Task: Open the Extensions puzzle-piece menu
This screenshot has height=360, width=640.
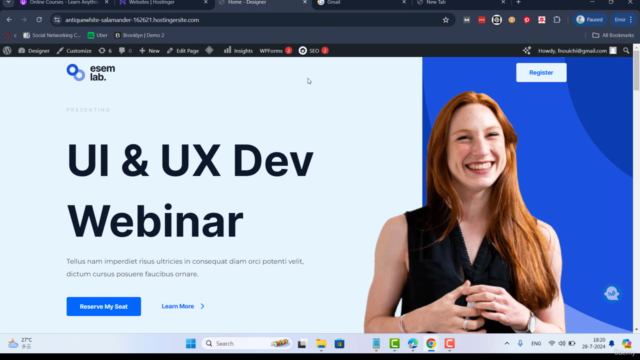Action: [557, 20]
